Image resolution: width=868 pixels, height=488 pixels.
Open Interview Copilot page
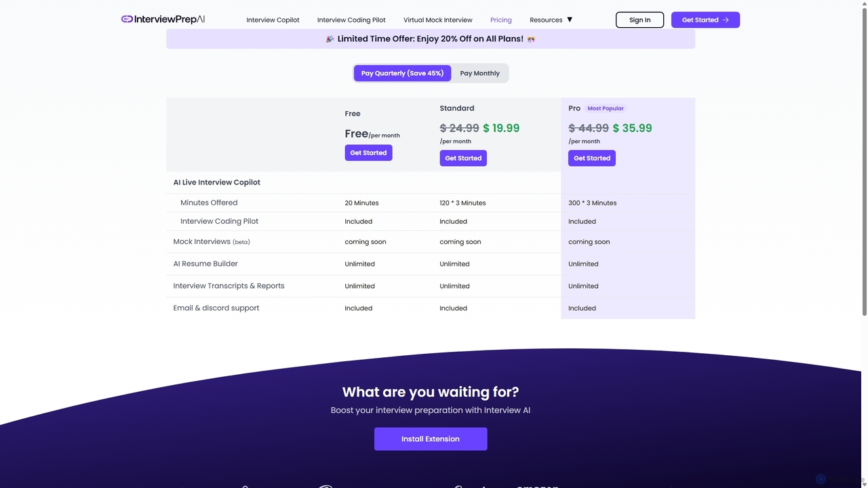[x=273, y=20]
